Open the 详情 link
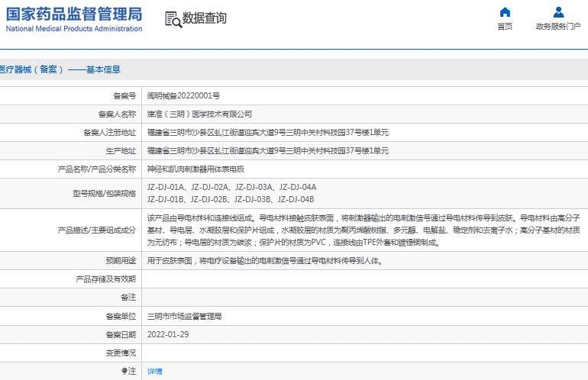The image size is (588, 380). 154,372
